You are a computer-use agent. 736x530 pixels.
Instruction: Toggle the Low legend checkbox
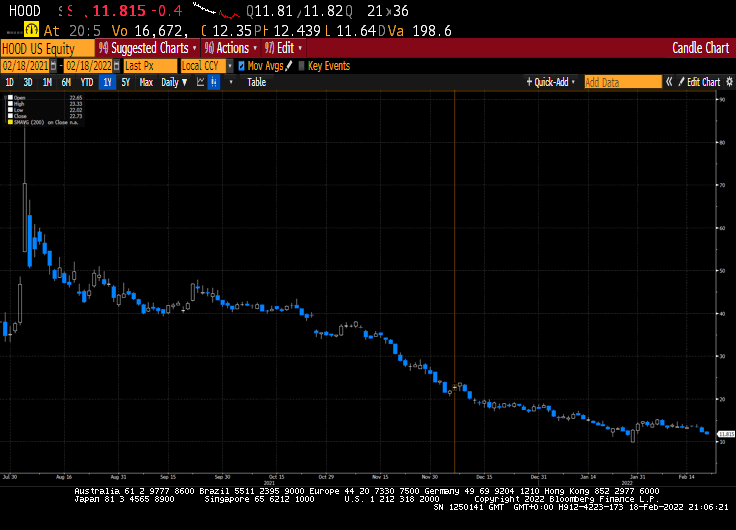coord(10,110)
